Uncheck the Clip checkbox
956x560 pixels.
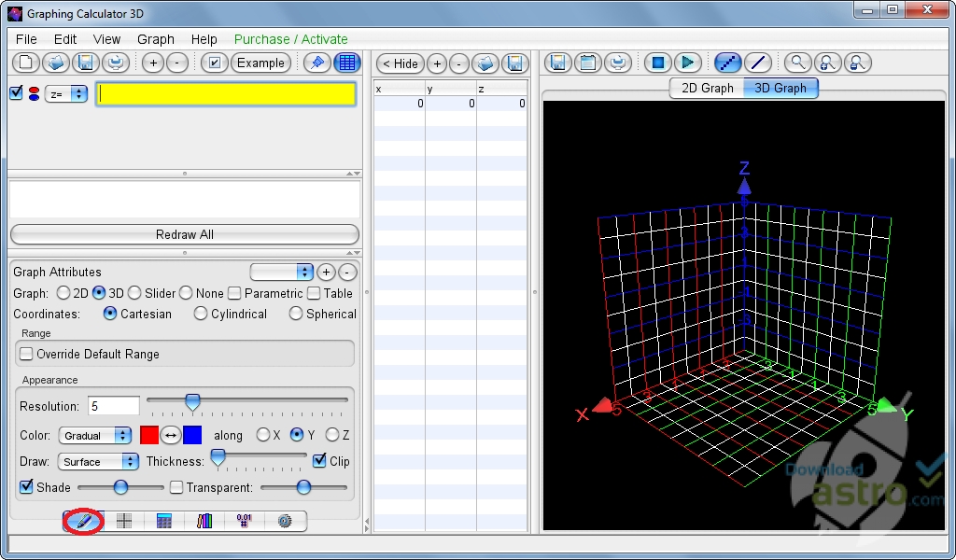point(319,461)
